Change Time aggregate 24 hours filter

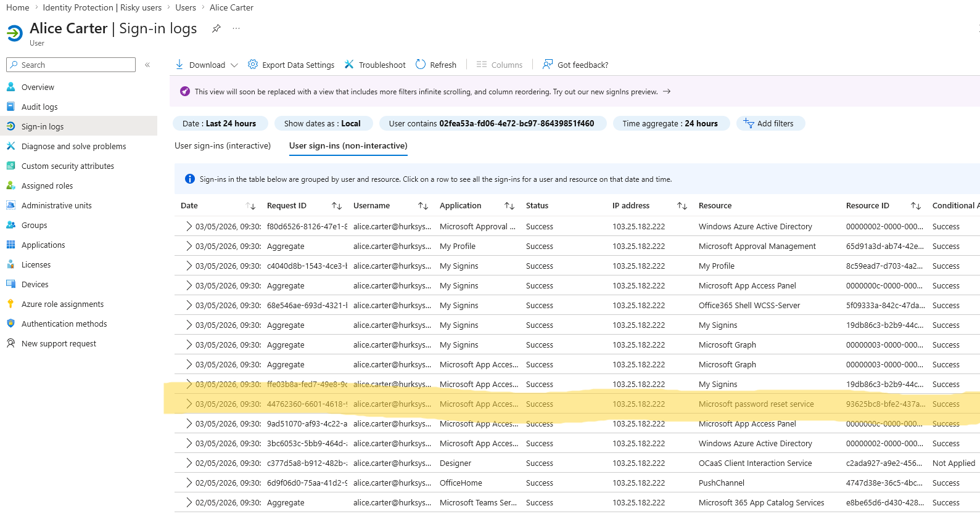click(x=671, y=123)
